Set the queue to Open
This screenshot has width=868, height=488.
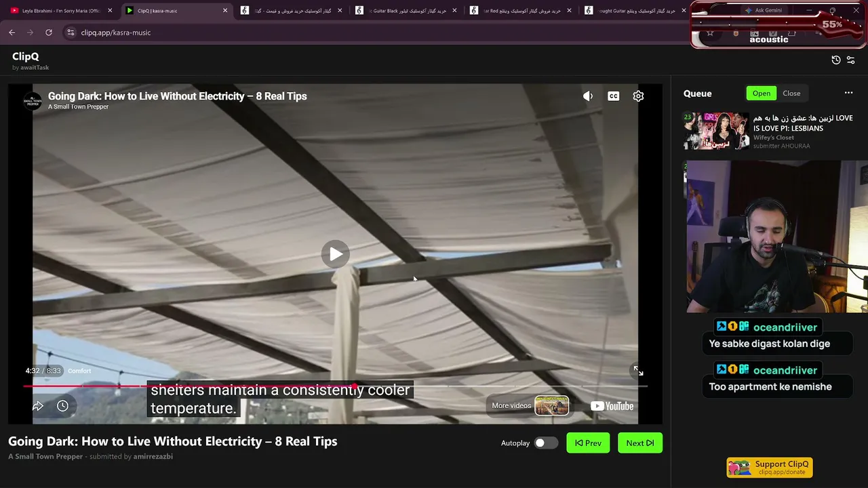click(762, 94)
